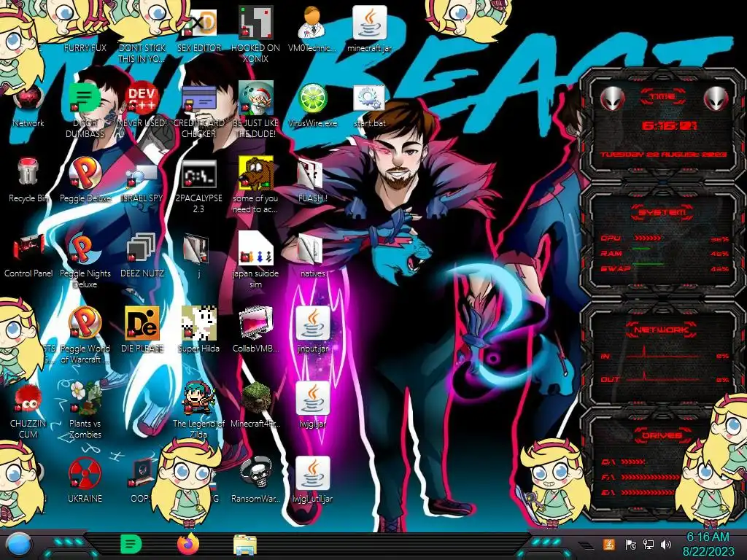Launch Firefox from the taskbar
This screenshot has height=560, width=747.
(188, 544)
